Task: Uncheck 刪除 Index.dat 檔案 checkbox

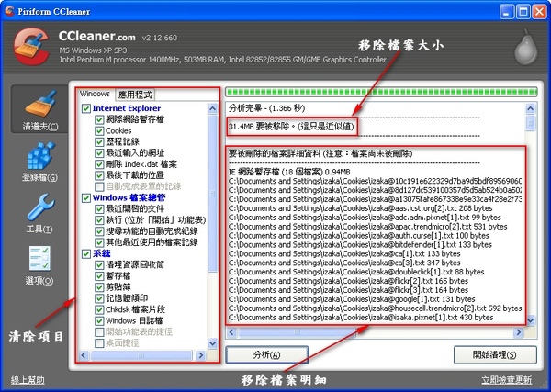Action: [x=99, y=164]
